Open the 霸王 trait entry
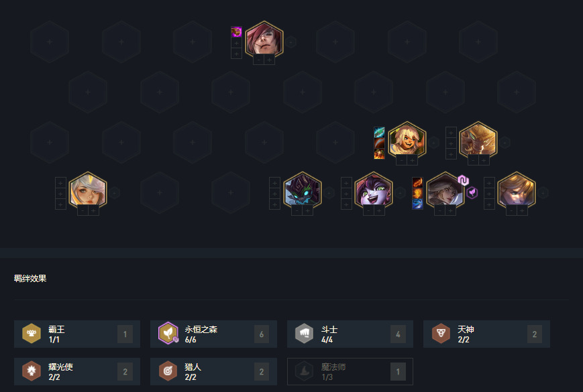This screenshot has width=583, height=392. pos(77,334)
